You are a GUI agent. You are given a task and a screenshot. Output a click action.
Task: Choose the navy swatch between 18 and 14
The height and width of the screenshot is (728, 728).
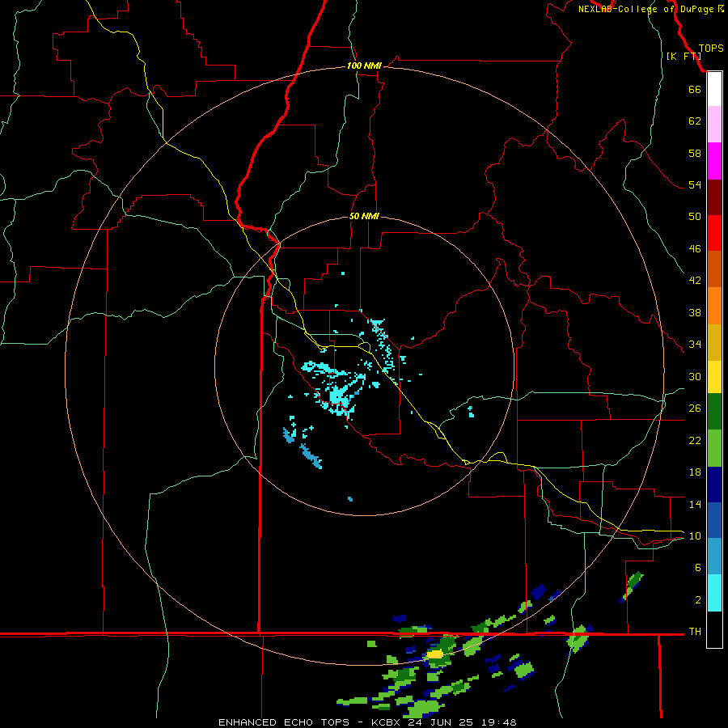pyautogui.click(x=714, y=485)
